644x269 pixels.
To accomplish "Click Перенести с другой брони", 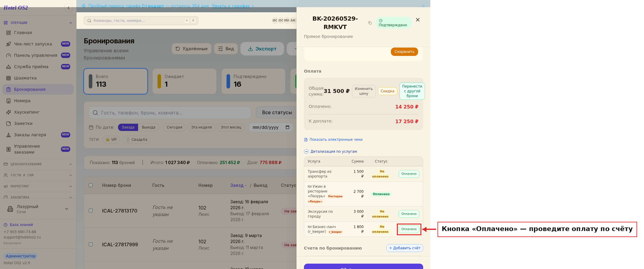I will (x=412, y=91).
